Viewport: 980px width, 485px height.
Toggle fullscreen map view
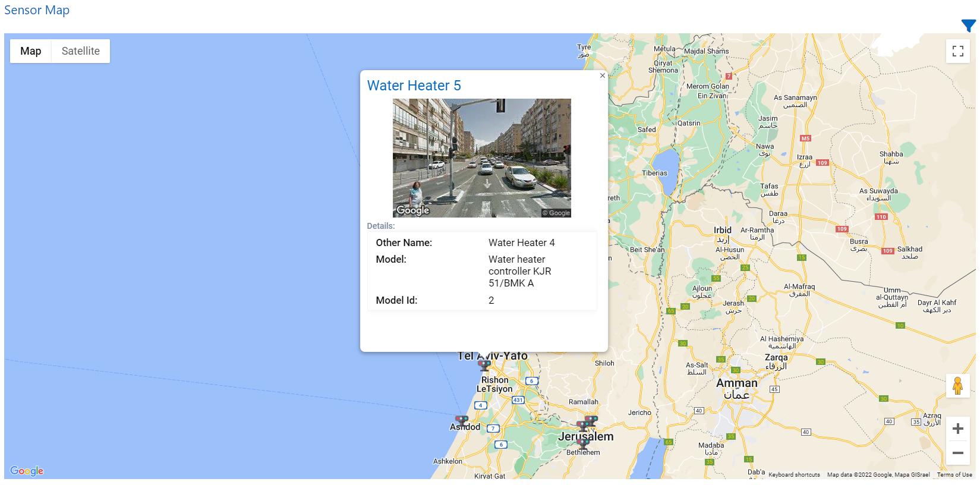pos(957,51)
